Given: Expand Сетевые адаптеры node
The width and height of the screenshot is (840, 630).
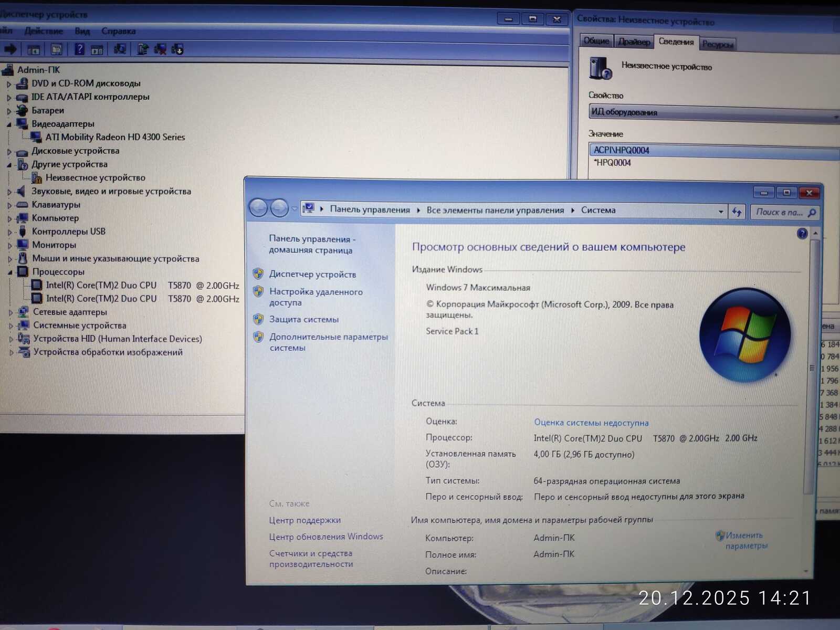Looking at the screenshot, I should (x=10, y=313).
